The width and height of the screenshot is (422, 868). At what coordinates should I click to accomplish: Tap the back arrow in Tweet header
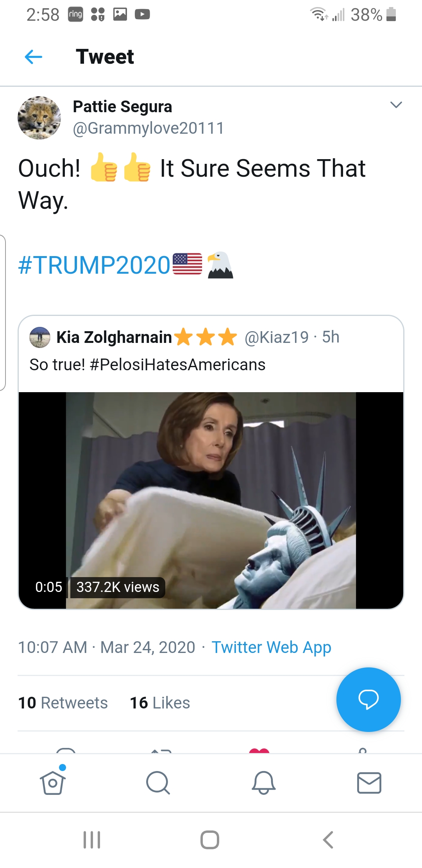click(x=34, y=57)
